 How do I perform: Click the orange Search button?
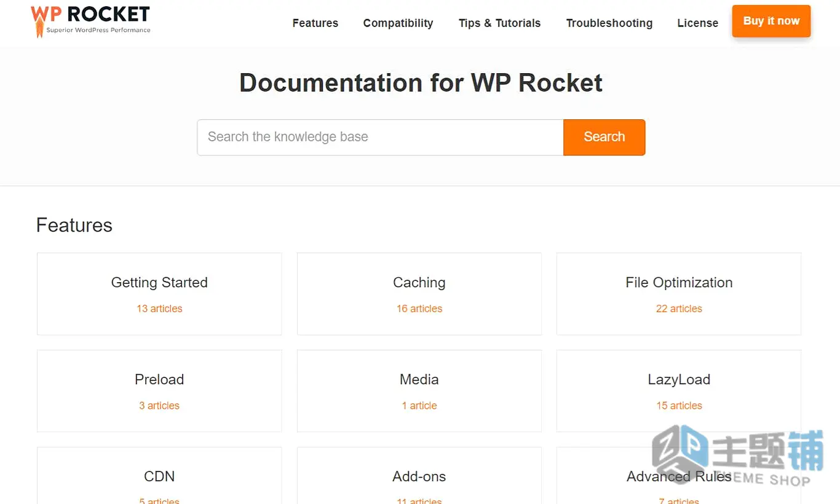pos(604,137)
